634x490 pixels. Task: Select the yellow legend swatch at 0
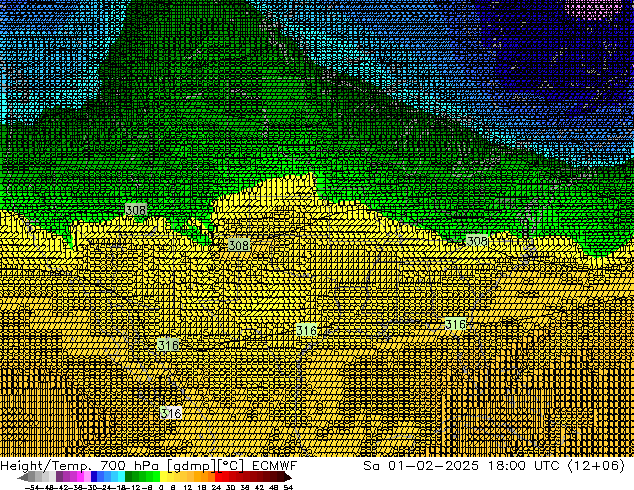coord(163,477)
